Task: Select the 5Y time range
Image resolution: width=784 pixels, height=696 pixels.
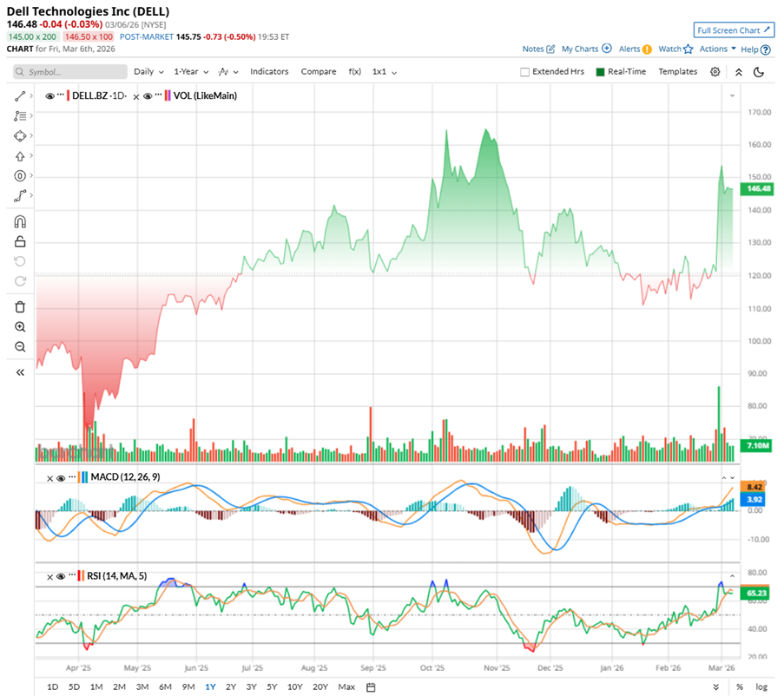Action: click(272, 686)
